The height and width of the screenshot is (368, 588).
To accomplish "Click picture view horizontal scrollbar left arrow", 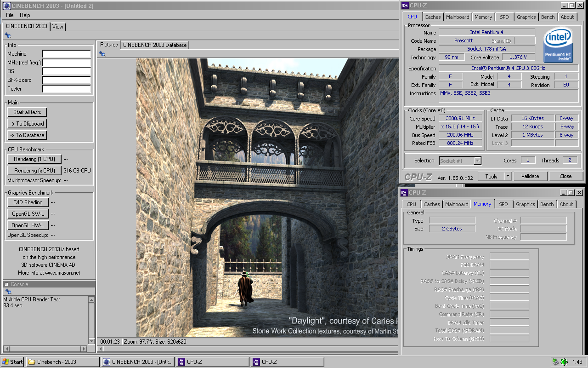I will point(101,349).
